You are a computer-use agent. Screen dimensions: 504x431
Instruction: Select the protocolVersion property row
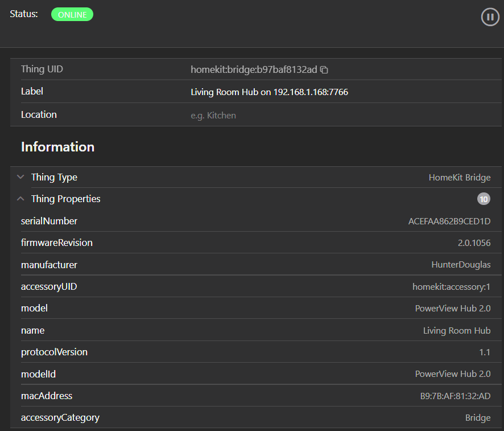point(54,352)
